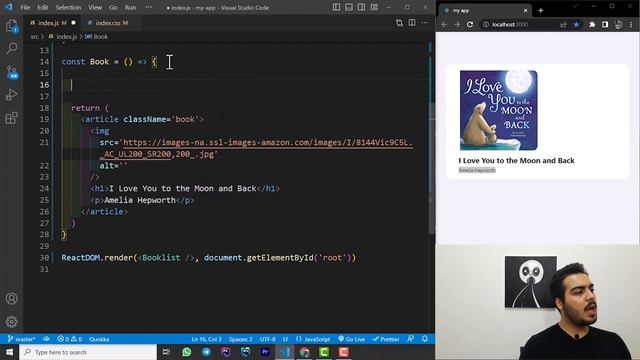Switch to the index.js editor tab
The width and height of the screenshot is (640, 360).
52,23
